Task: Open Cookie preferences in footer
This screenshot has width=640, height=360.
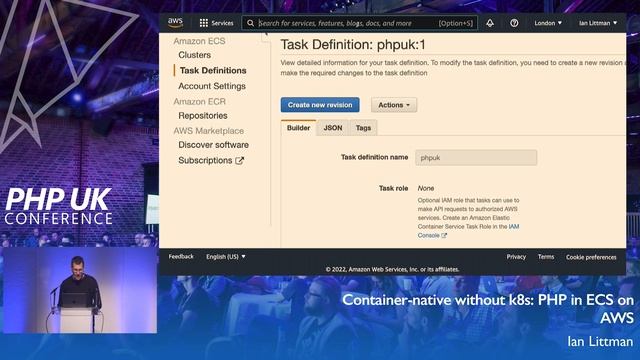Action: (591, 257)
